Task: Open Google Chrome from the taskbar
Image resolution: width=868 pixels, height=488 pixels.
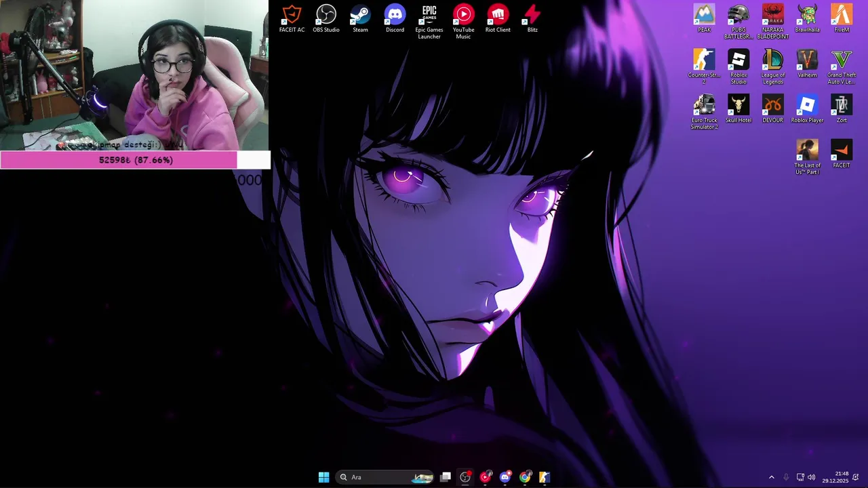Action: point(524,477)
